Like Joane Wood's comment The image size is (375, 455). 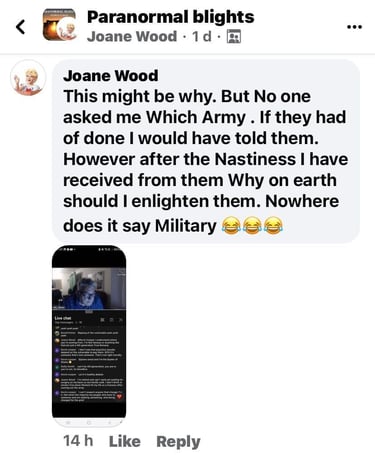coord(125,441)
